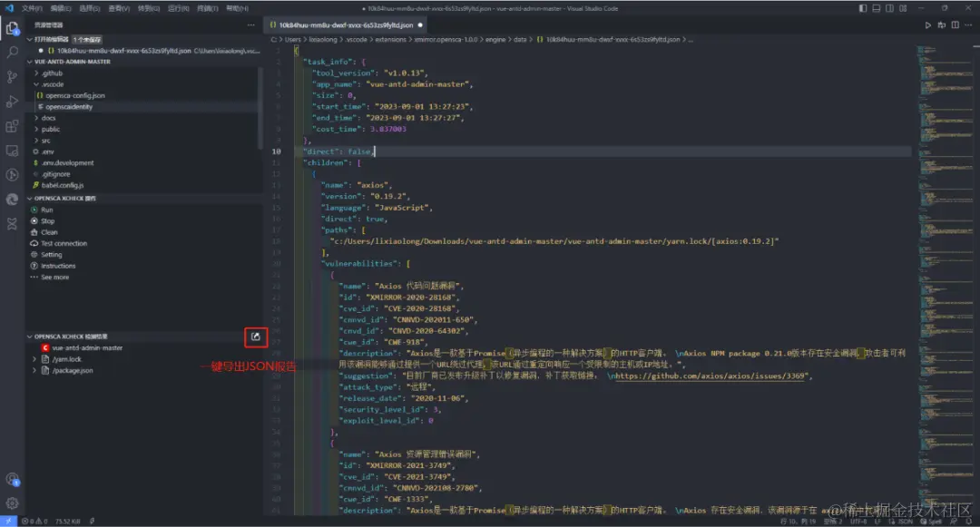This screenshot has height=527, width=980.
Task: Expand the /package.json result node
Action: point(34,371)
